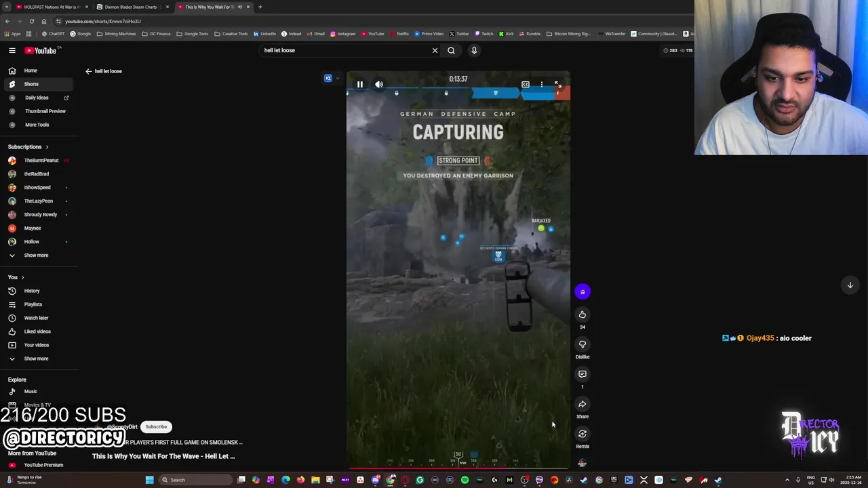Viewport: 868px width, 488px height.
Task: Remix the Short
Action: tap(583, 434)
